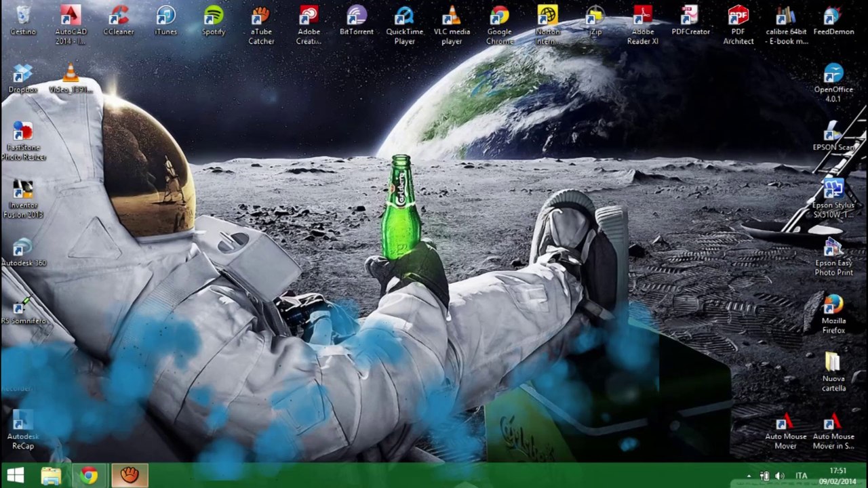868x488 pixels.
Task: Open the Adobe Creative shortcut
Action: (x=309, y=25)
